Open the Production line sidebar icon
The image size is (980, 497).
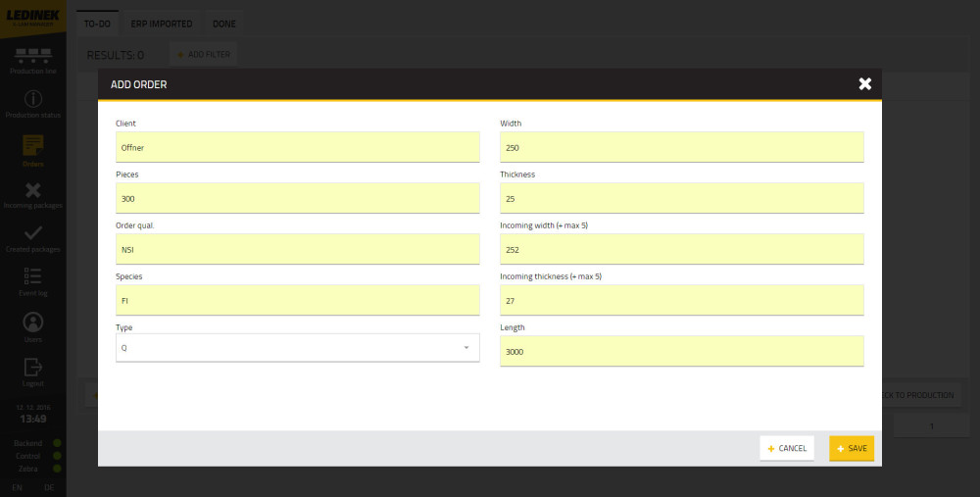tap(33, 57)
